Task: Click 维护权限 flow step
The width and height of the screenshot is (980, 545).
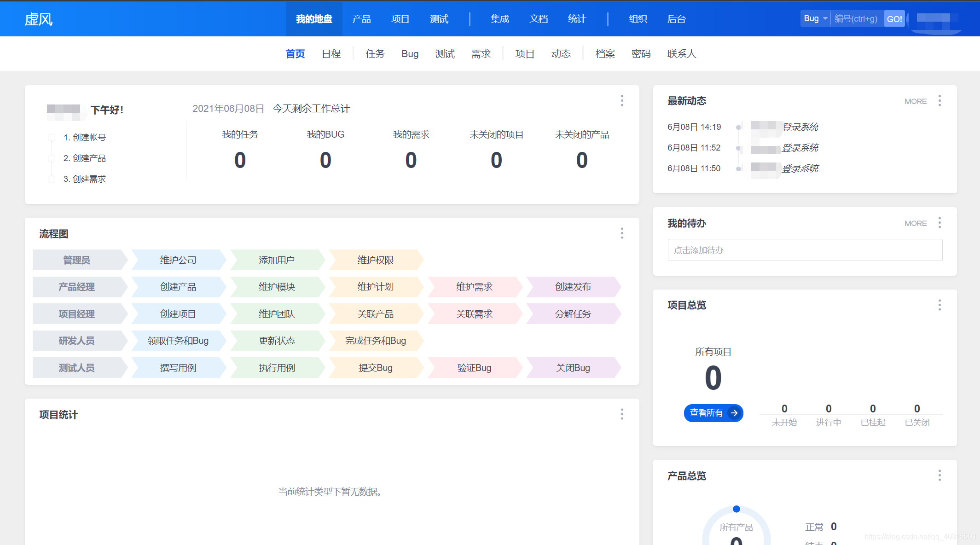Action: (376, 260)
